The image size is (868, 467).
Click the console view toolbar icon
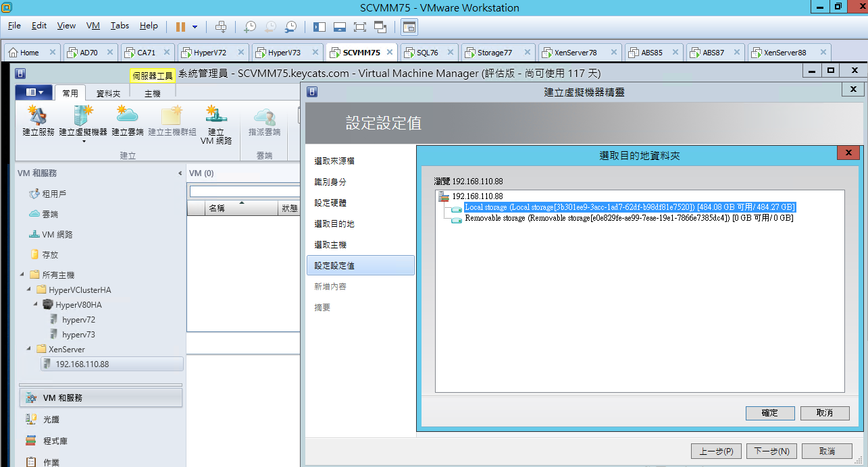pyautogui.click(x=409, y=26)
